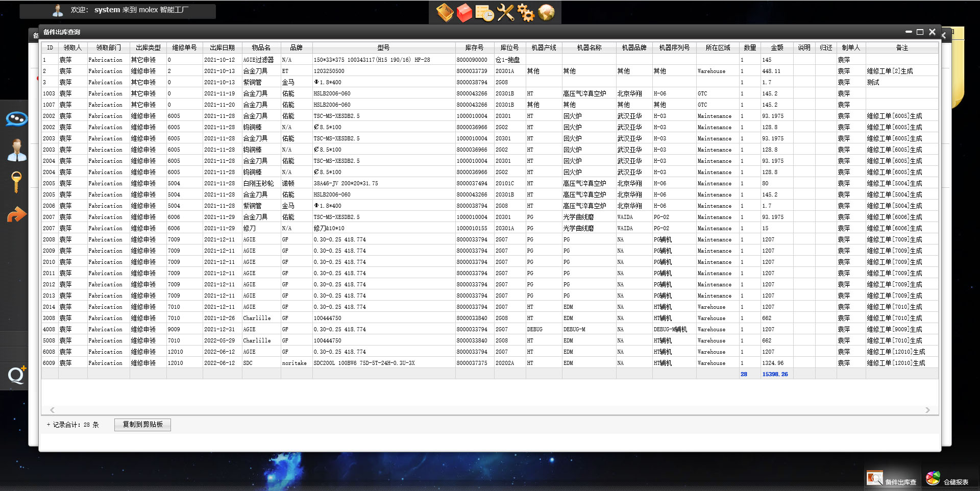Open the schedule table with clock icon
The width and height of the screenshot is (980, 491).
[484, 13]
